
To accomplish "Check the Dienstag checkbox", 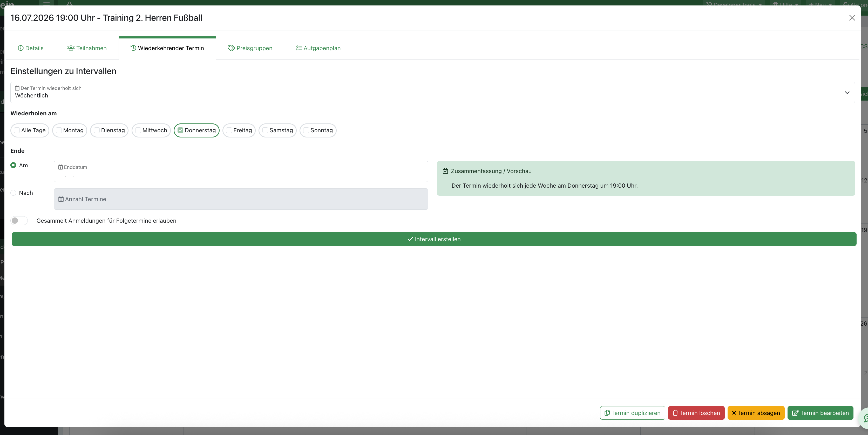I will tap(97, 130).
